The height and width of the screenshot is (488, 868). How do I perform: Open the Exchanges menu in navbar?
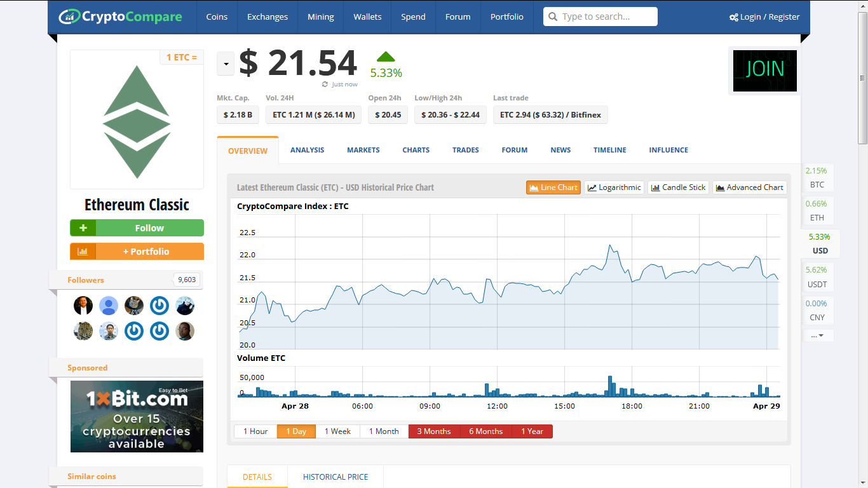[x=267, y=17]
